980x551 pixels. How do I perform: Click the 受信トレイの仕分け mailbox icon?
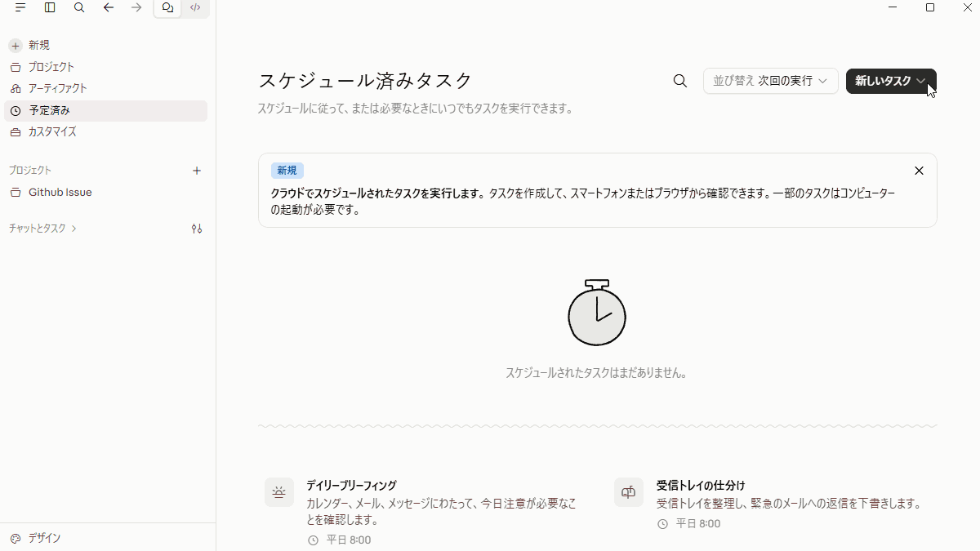pos(629,492)
